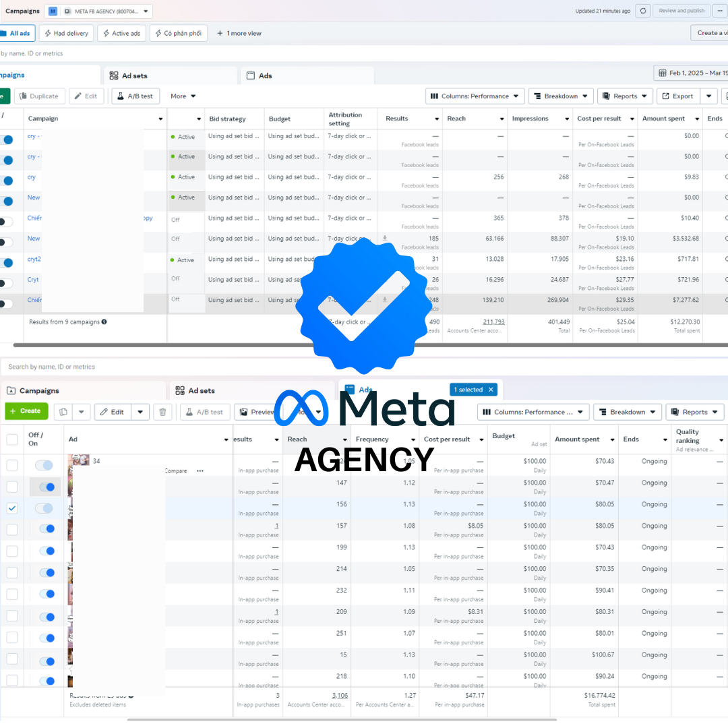
Task: Open the three-dots menu beside Review and publish
Action: (720, 11)
